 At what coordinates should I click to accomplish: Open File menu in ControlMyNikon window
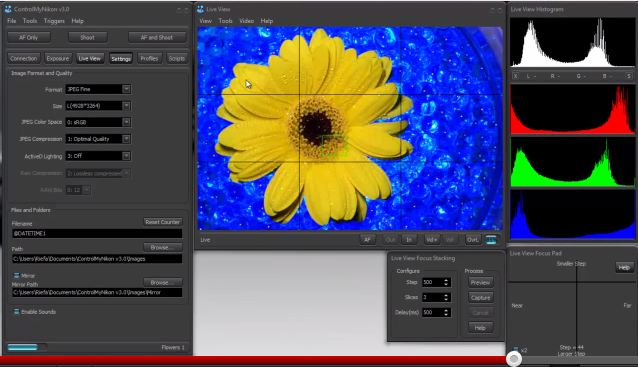(x=11, y=21)
